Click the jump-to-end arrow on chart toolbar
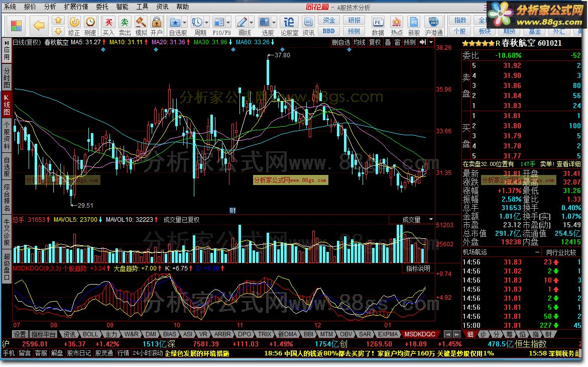Viewport: 588px width, 367px height. point(423,42)
